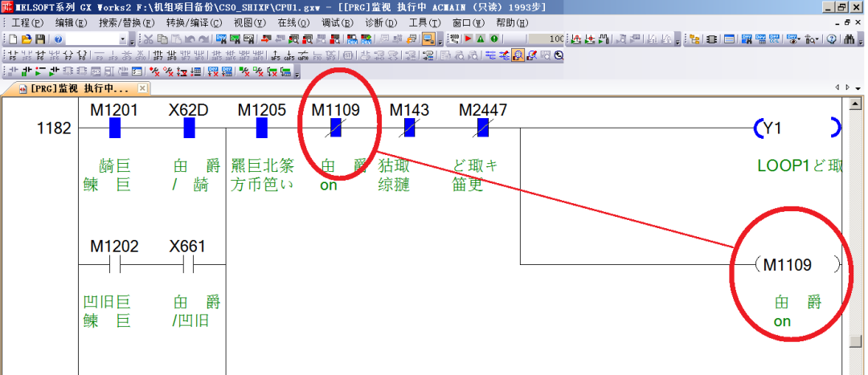868x375 pixels.
Task: Click the F8 application instruction icon
Action: [82, 55]
